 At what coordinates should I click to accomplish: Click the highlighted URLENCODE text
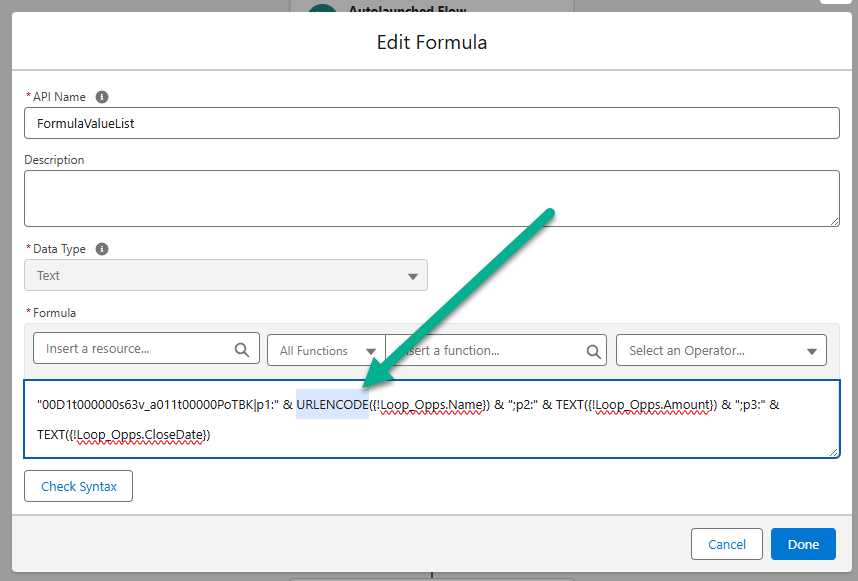coord(332,404)
